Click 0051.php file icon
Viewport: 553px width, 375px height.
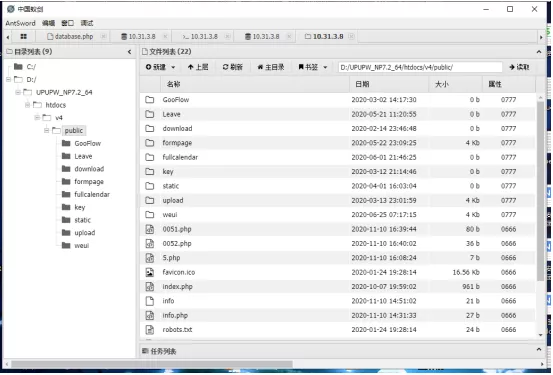click(150, 229)
